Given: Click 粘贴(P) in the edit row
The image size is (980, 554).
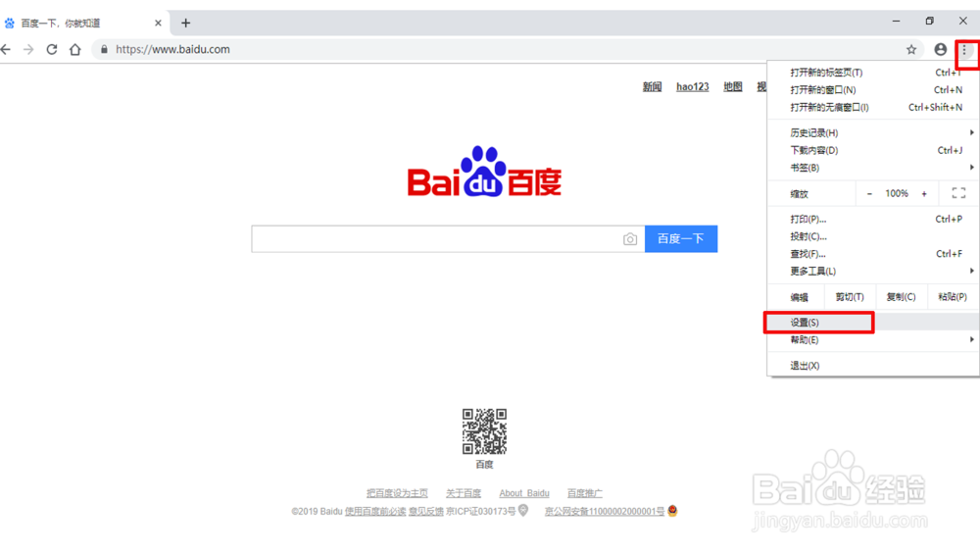Looking at the screenshot, I should click(x=953, y=297).
